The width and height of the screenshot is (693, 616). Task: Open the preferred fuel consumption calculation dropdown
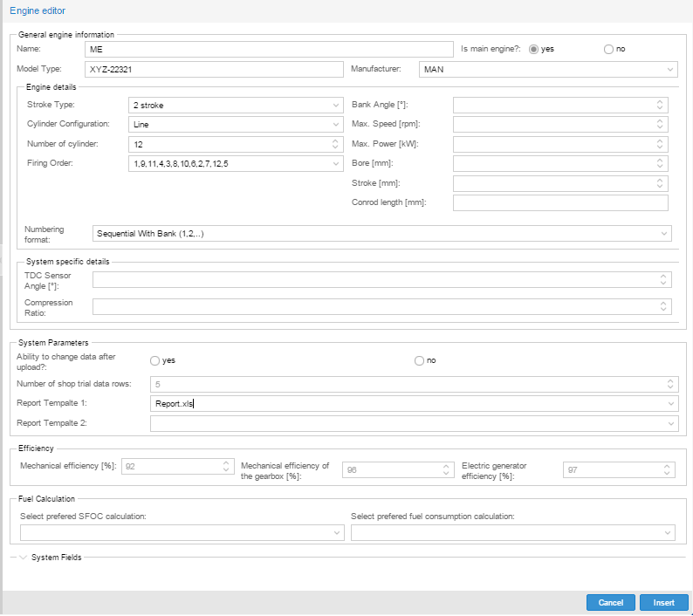[512, 533]
